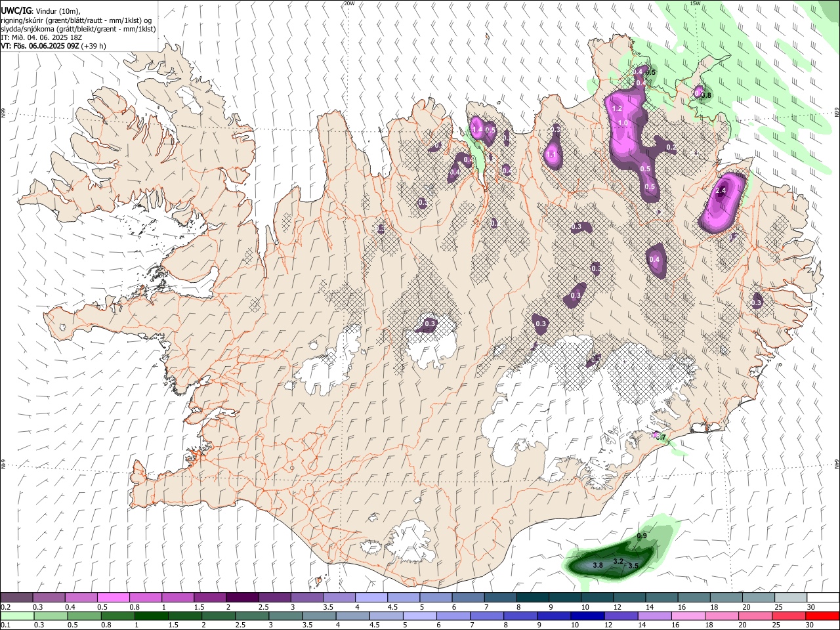This screenshot has width=840, height=630.
Task: Select the 'slydda/snjókoma' legend description line
Action: point(78,29)
